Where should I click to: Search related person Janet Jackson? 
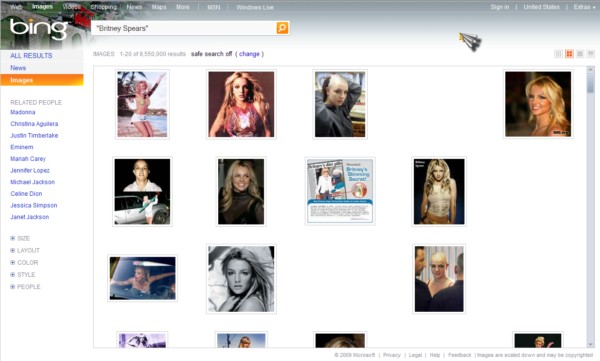pyautogui.click(x=29, y=217)
